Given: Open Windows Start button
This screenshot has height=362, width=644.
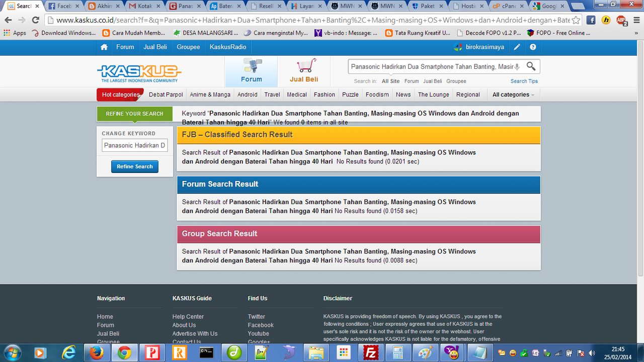Looking at the screenshot, I should coord(12,353).
